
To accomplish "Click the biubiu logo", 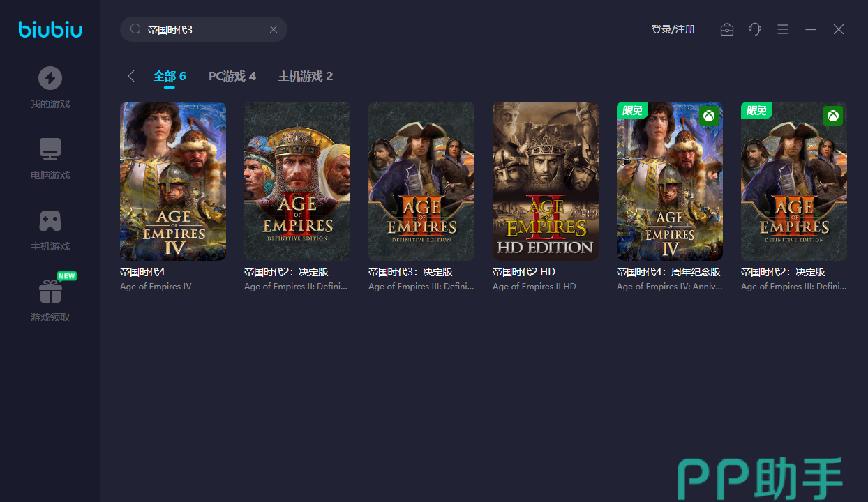I will pos(50,29).
